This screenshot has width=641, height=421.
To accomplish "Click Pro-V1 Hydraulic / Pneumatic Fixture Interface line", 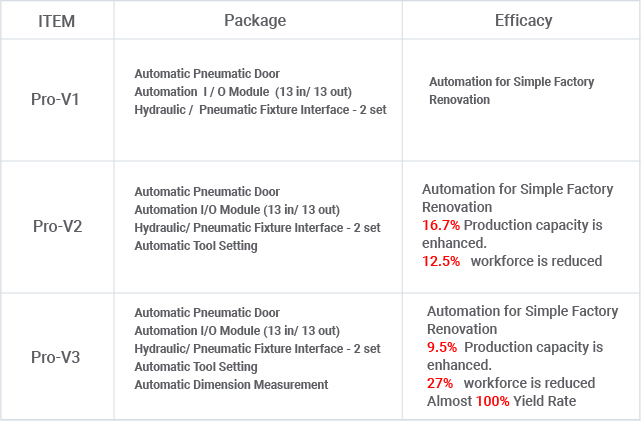I will pyautogui.click(x=260, y=109).
